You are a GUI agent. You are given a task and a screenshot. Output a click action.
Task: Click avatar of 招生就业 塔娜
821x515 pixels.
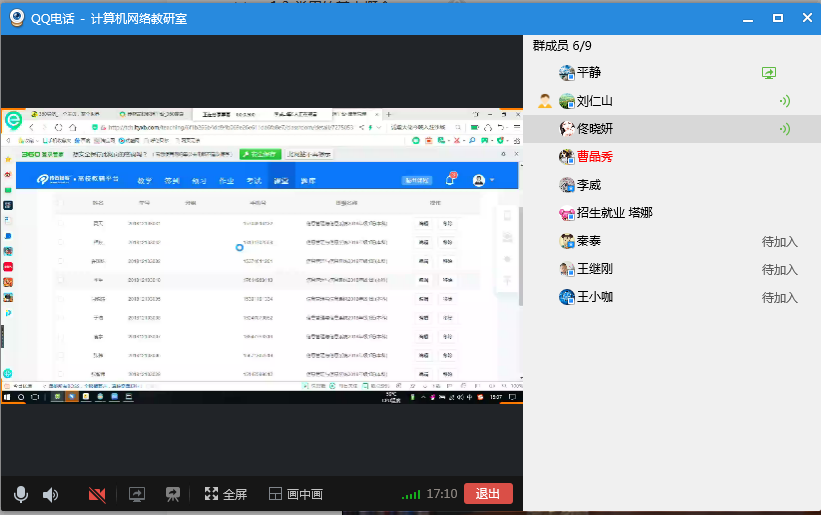[567, 213]
